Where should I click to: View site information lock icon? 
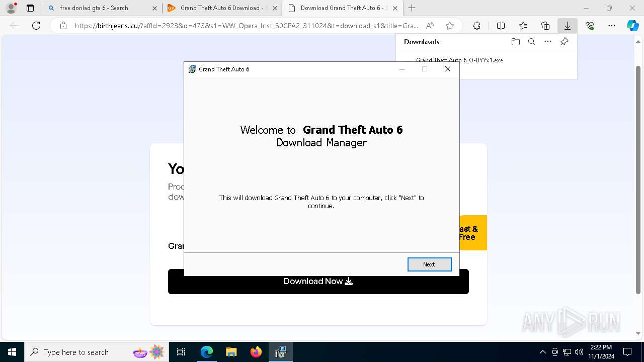(x=63, y=26)
